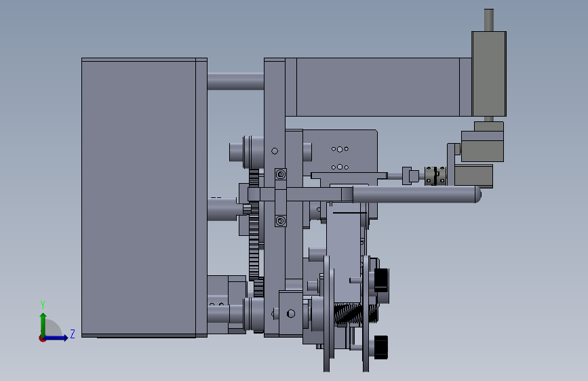Click the blue Z axis of the triad

point(56,338)
